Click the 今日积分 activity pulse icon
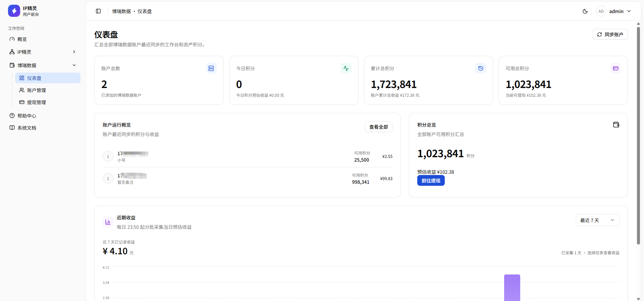The height and width of the screenshot is (301, 644). click(346, 68)
